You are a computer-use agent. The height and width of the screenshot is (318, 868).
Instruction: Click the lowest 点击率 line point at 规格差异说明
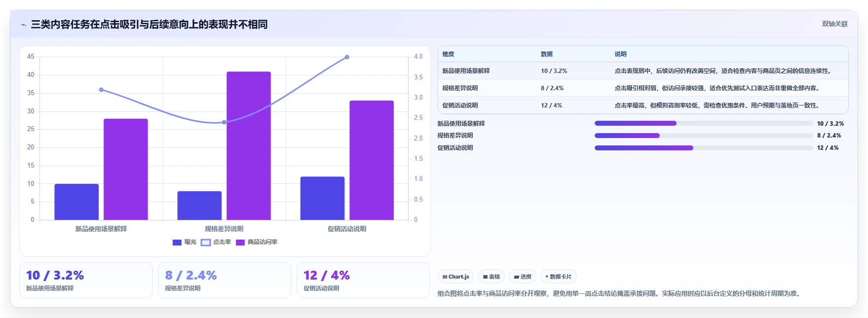224,122
